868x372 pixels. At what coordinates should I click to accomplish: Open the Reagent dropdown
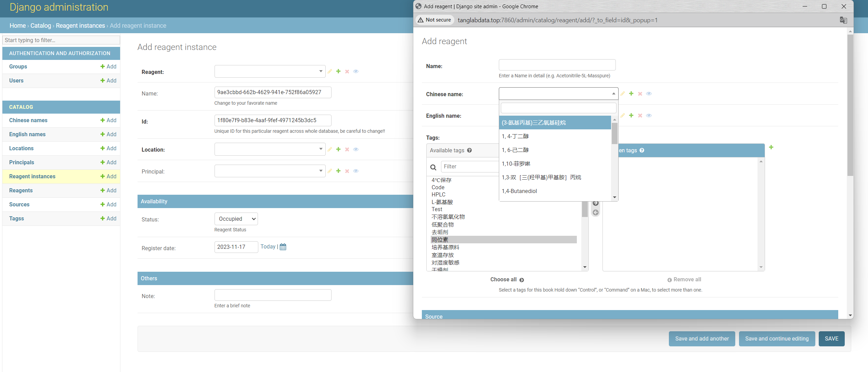pos(270,71)
